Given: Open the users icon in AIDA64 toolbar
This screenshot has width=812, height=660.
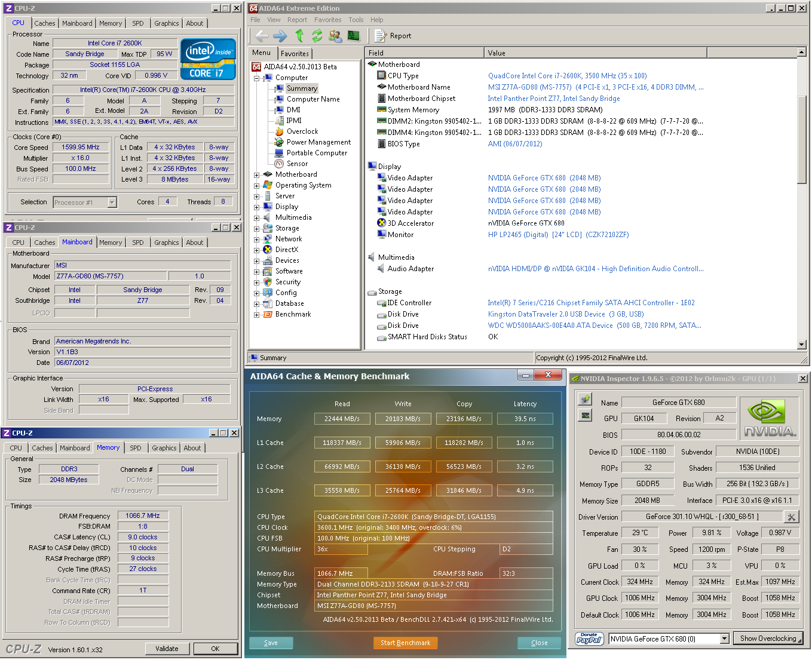Looking at the screenshot, I should coord(335,36).
